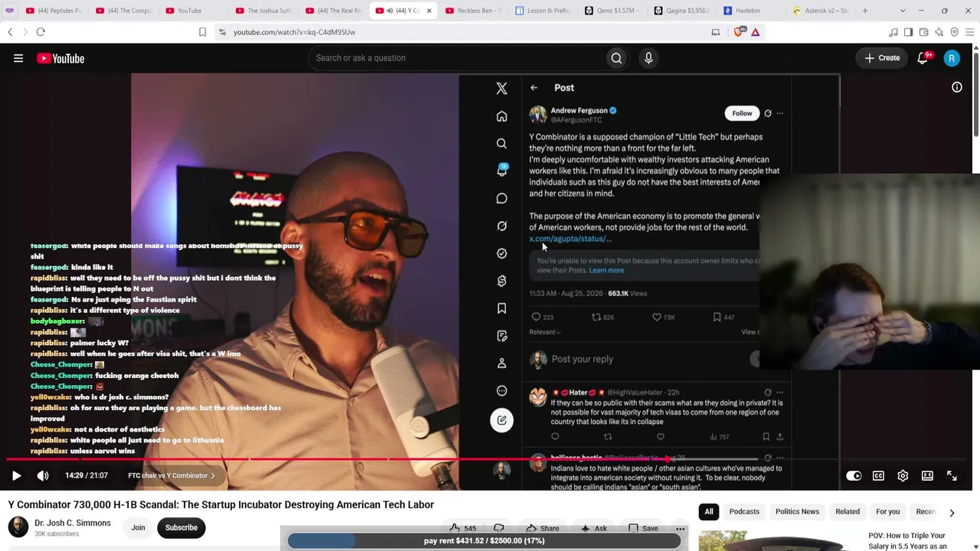Open a new browser tab
The image size is (980, 551).
click(x=865, y=11)
